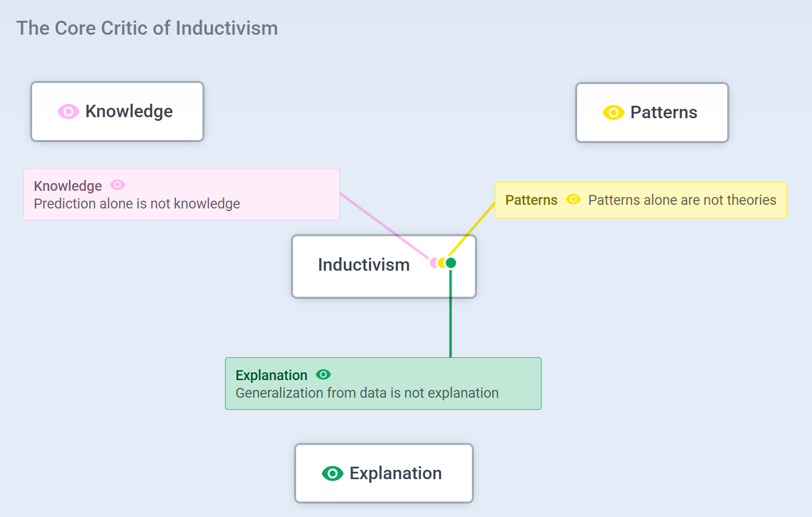The height and width of the screenshot is (517, 812).
Task: Select the pink dot on the Inductivism node
Action: (x=433, y=263)
